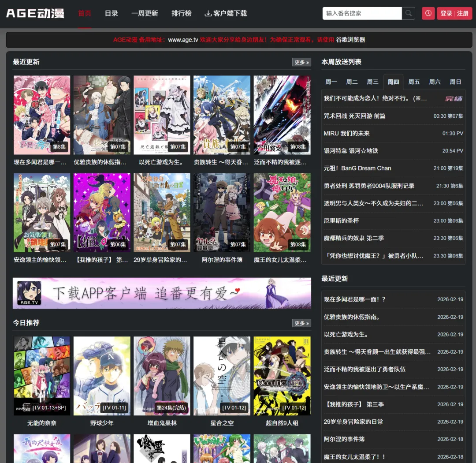
Task: Open 目录 catalog page
Action: [x=111, y=13]
